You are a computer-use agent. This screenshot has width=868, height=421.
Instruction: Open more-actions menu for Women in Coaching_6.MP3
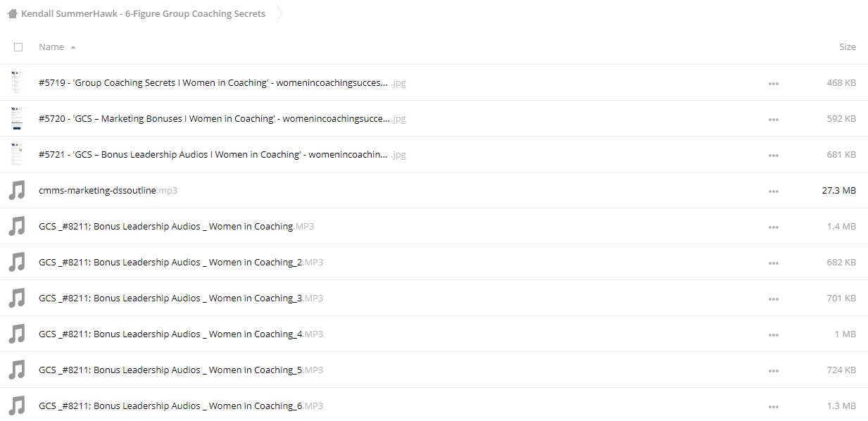(774, 406)
